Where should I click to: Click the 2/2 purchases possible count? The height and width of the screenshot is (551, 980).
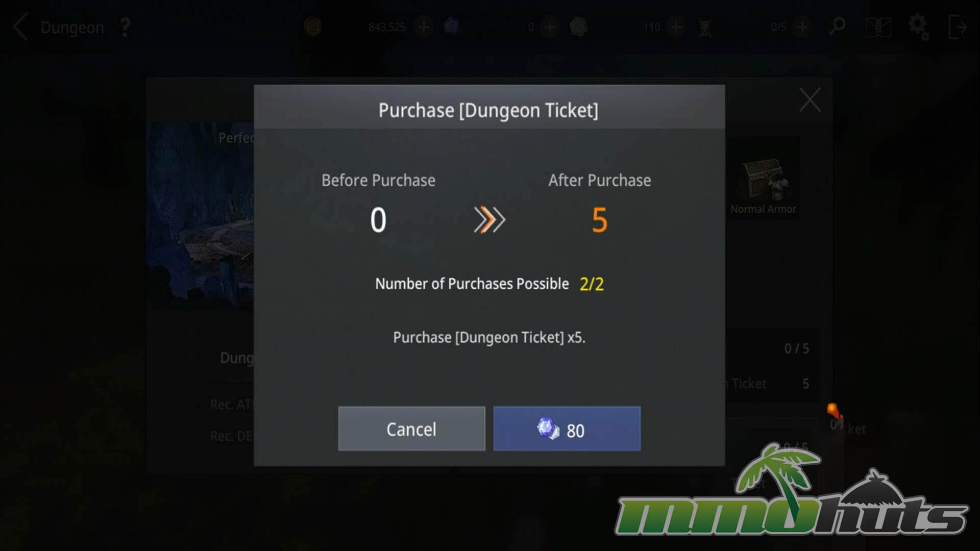(592, 284)
